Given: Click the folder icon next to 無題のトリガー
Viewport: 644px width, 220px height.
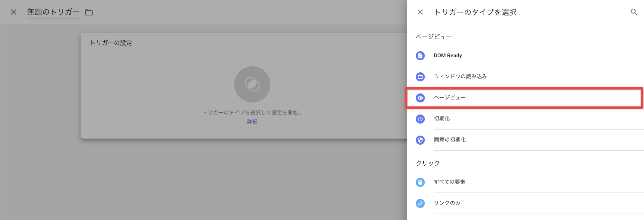Looking at the screenshot, I should [x=89, y=12].
